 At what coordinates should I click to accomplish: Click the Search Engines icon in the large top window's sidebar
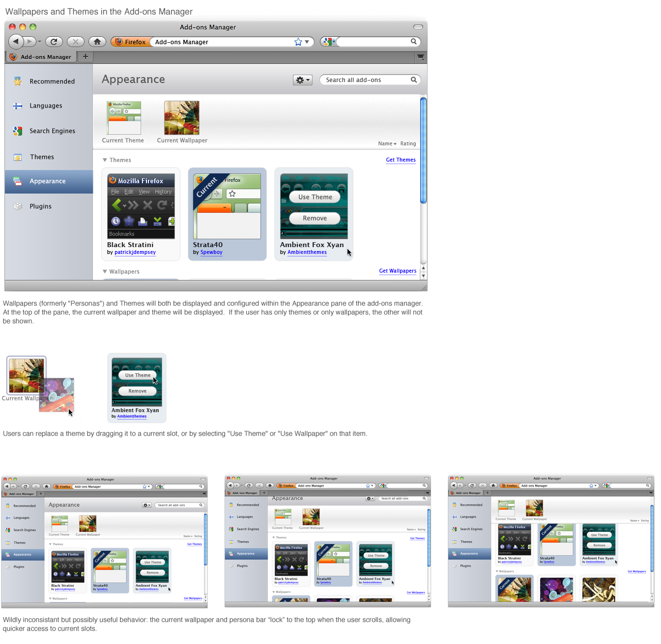(x=18, y=131)
